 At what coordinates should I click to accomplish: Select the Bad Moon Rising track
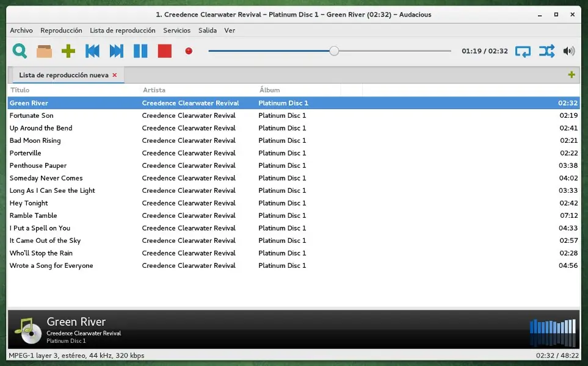[x=294, y=140]
